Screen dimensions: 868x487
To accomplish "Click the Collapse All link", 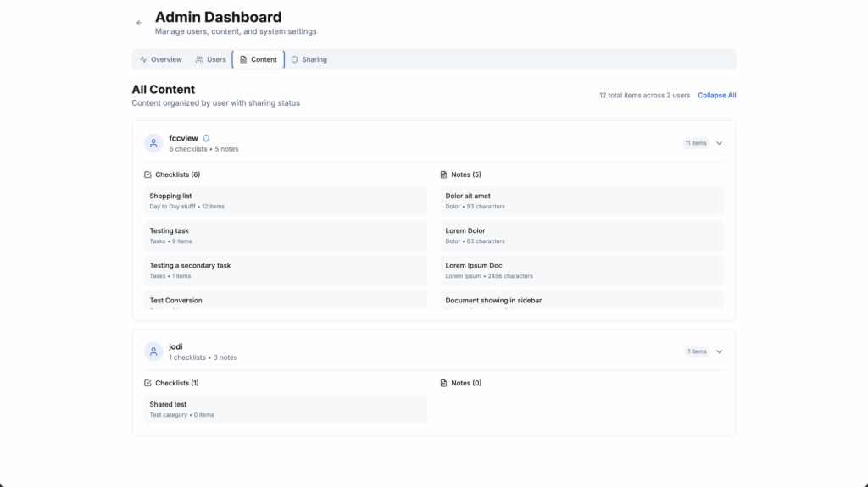I will 716,96.
